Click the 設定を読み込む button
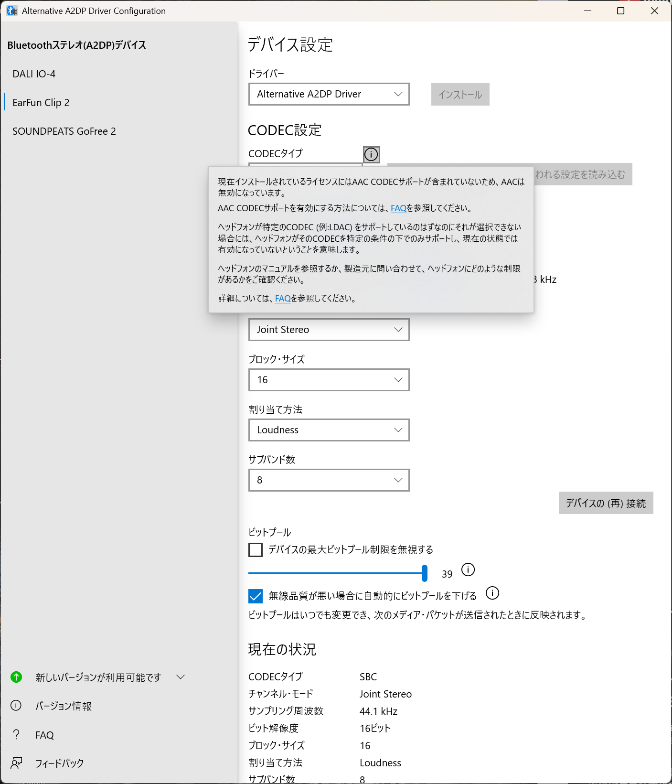Screen dimensions: 672x784 583,174
